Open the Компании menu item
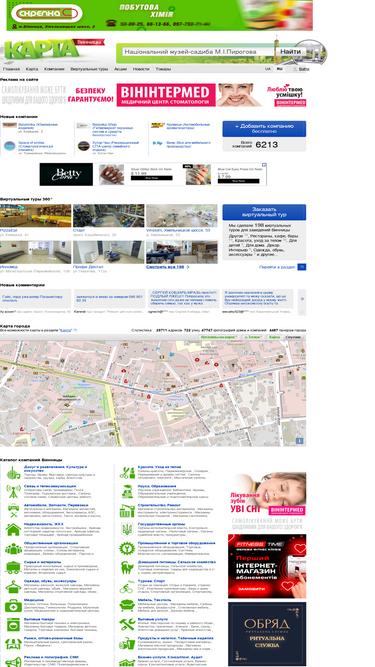The image size is (375, 667). (x=54, y=69)
